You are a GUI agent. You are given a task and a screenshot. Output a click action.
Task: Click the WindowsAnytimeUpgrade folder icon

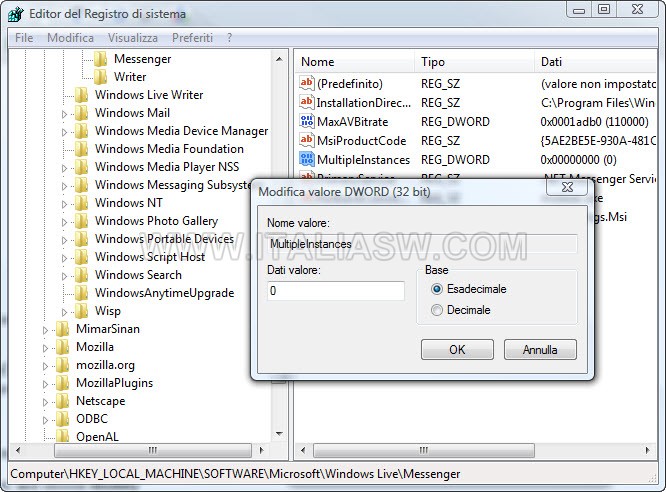(x=81, y=293)
